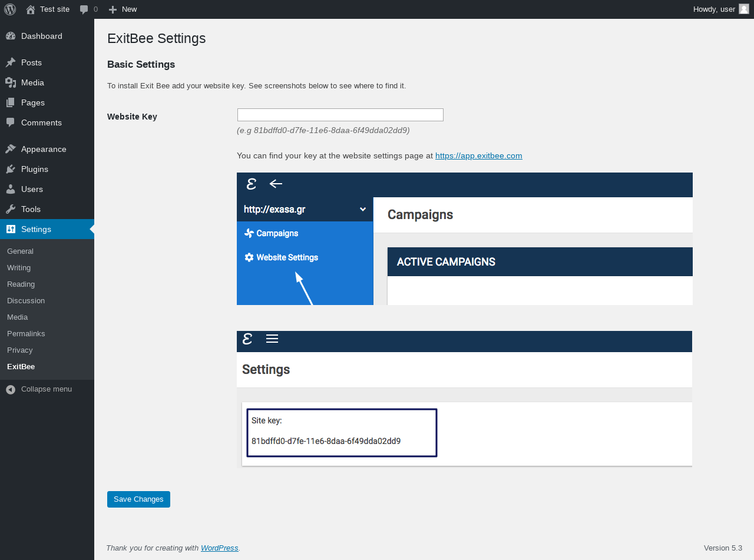Follow the https://app.exitbee.com link
Viewport: 754px width, 560px height.
tap(478, 155)
